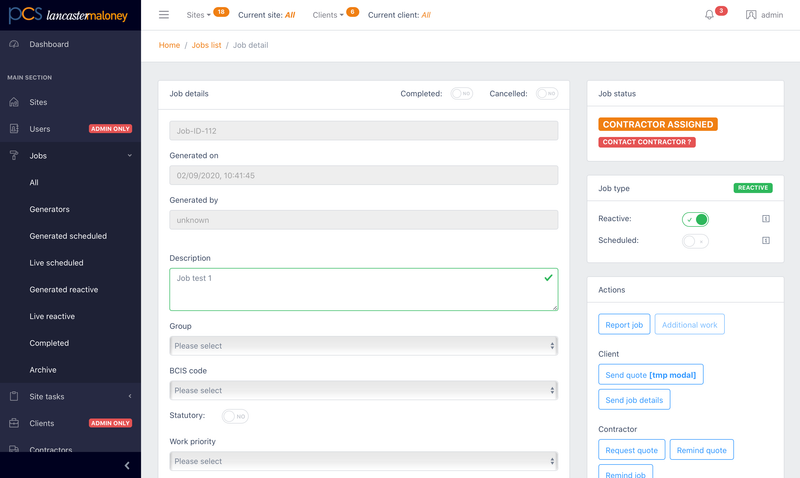The width and height of the screenshot is (800, 478).
Task: Click the Site tasks clipboard icon
Action: point(14,396)
